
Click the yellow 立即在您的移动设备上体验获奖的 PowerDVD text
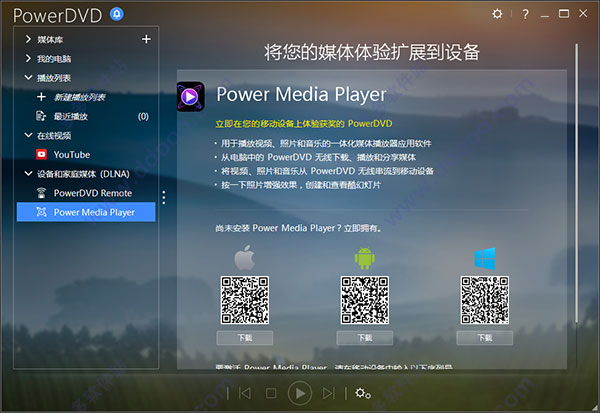303,124
